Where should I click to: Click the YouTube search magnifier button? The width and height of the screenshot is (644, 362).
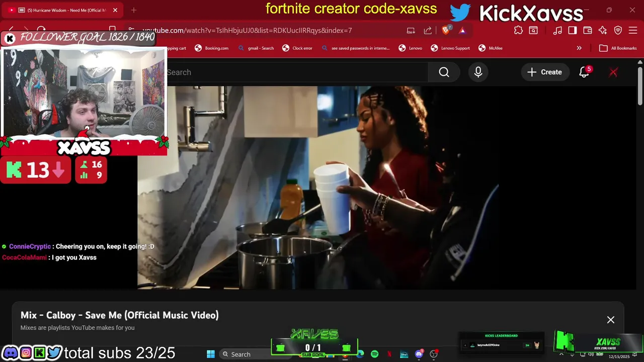tap(444, 72)
